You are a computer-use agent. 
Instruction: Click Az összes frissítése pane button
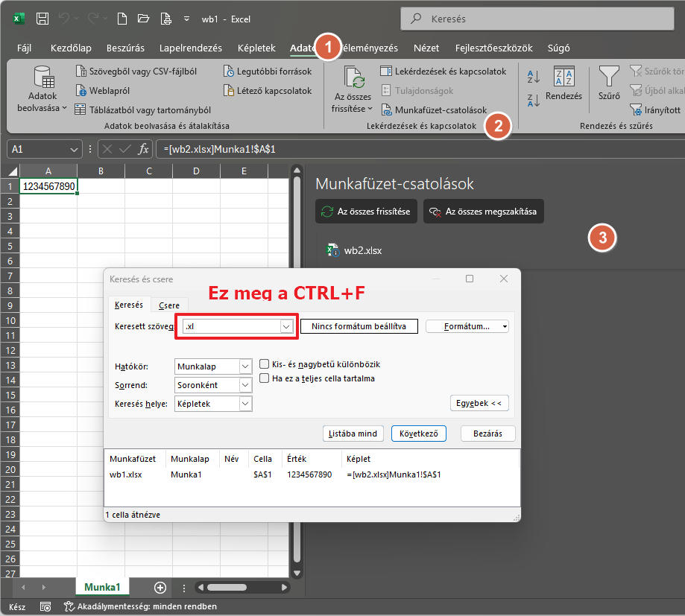(x=366, y=212)
